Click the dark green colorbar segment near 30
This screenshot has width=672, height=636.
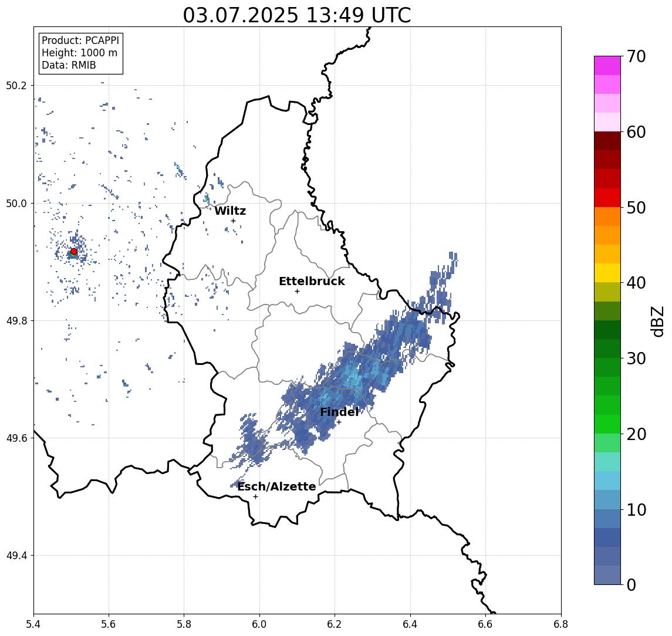tap(607, 349)
